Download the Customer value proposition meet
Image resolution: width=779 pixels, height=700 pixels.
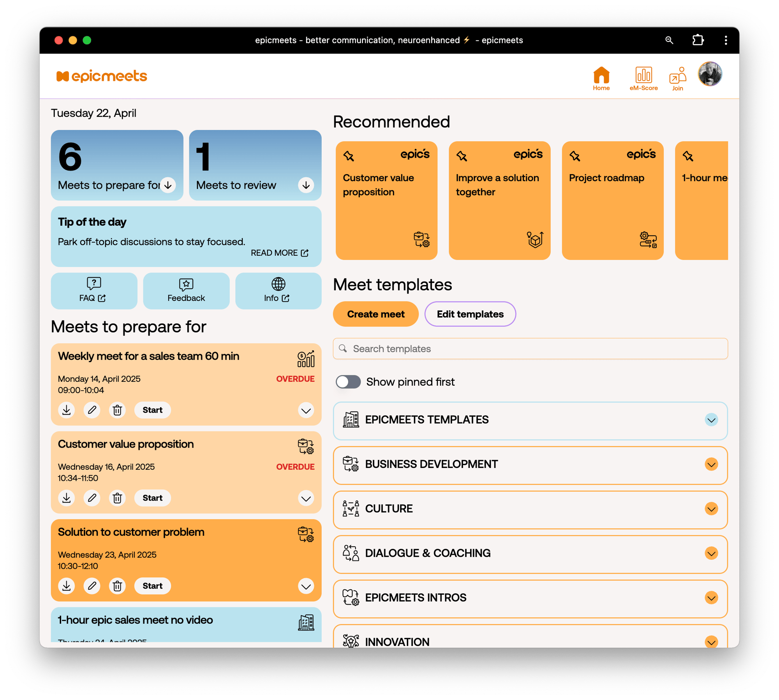pos(67,498)
